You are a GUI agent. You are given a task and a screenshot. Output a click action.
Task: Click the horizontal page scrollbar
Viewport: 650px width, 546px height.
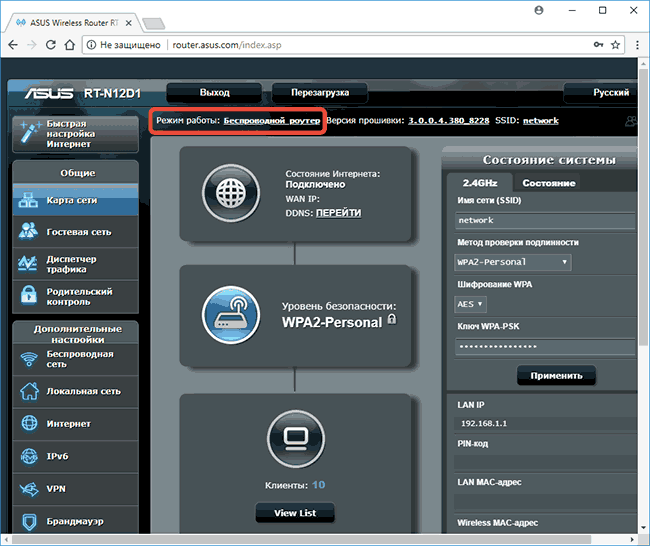(301, 539)
